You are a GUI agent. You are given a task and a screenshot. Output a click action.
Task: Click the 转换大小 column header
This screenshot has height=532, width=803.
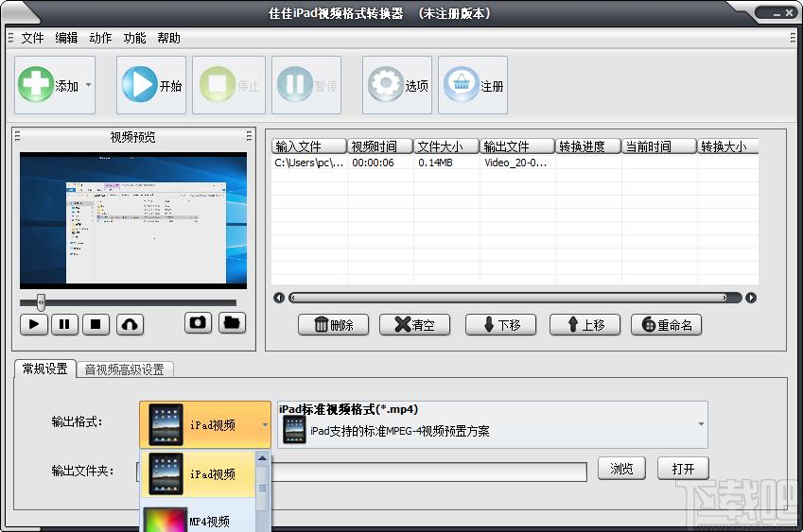pyautogui.click(x=727, y=146)
